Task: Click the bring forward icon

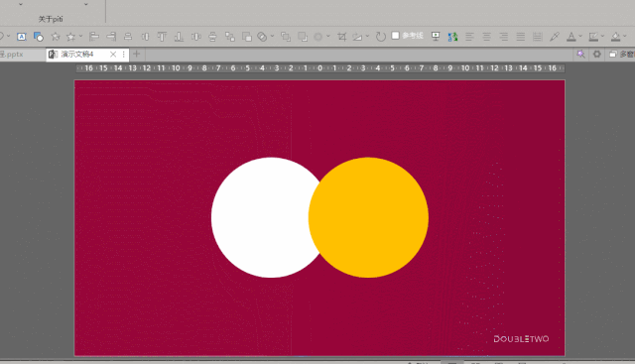Action: [286, 37]
